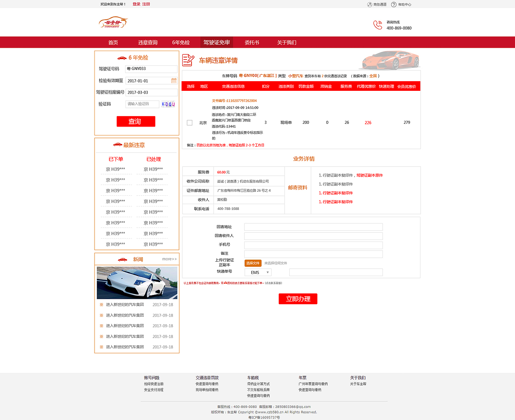Click 广州年票查询与缴纳 footer link
This screenshot has height=420, width=515.
click(313, 384)
